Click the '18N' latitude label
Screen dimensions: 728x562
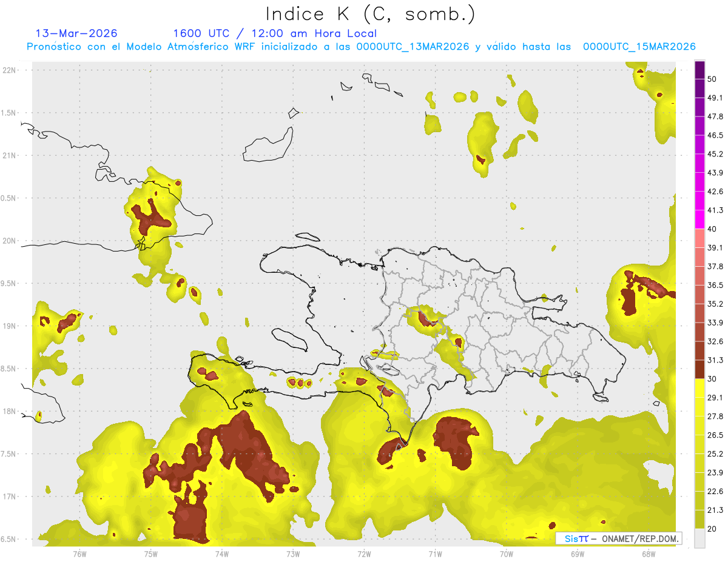click(x=9, y=412)
